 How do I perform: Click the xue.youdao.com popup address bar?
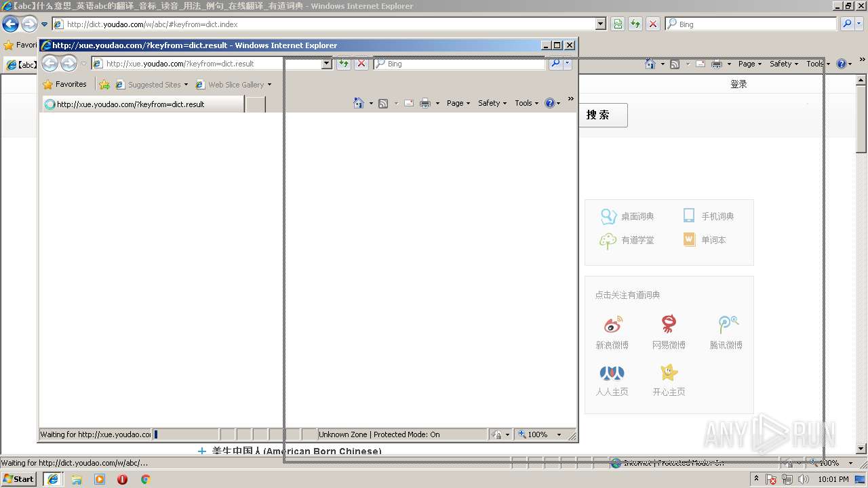(206, 64)
